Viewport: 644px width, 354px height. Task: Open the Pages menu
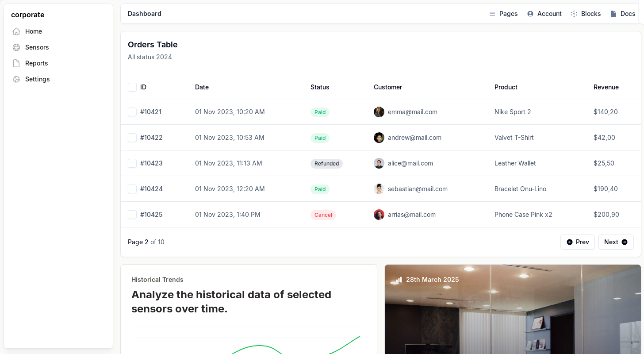tap(503, 14)
